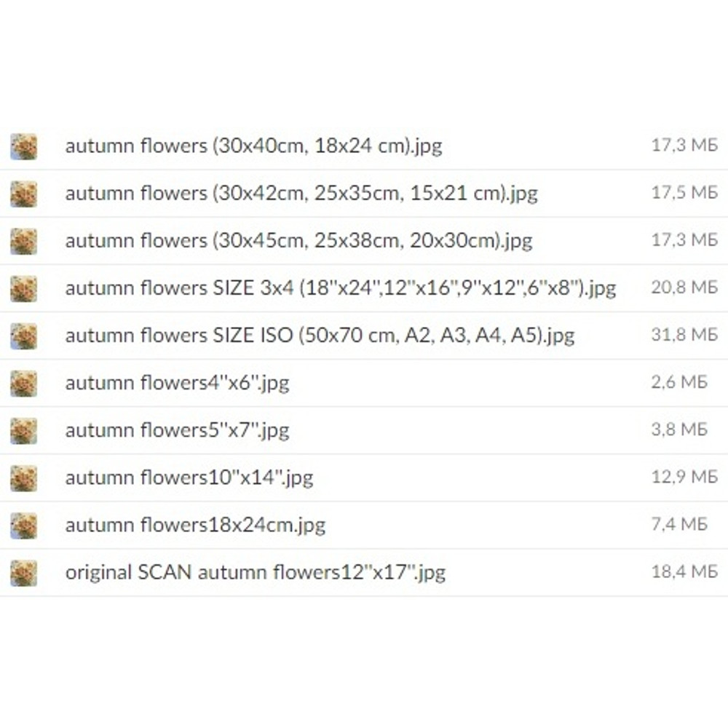Open autumn flowers4"x6".jpg file name
The width and height of the screenshot is (728, 728).
click(178, 384)
